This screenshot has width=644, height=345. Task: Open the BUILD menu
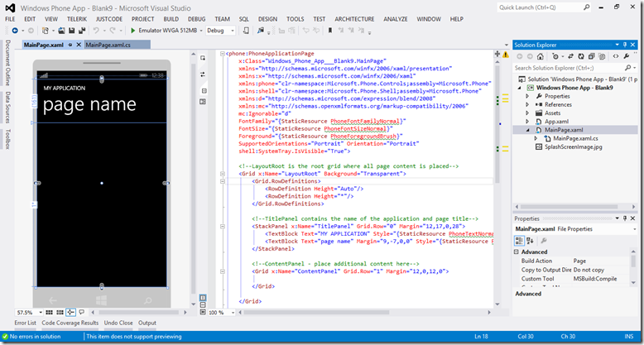click(x=171, y=19)
